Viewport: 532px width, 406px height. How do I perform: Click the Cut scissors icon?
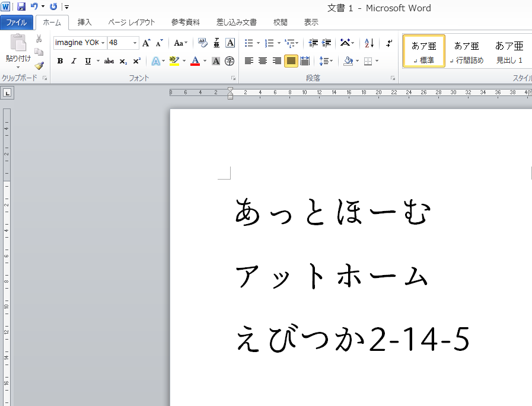coord(39,39)
